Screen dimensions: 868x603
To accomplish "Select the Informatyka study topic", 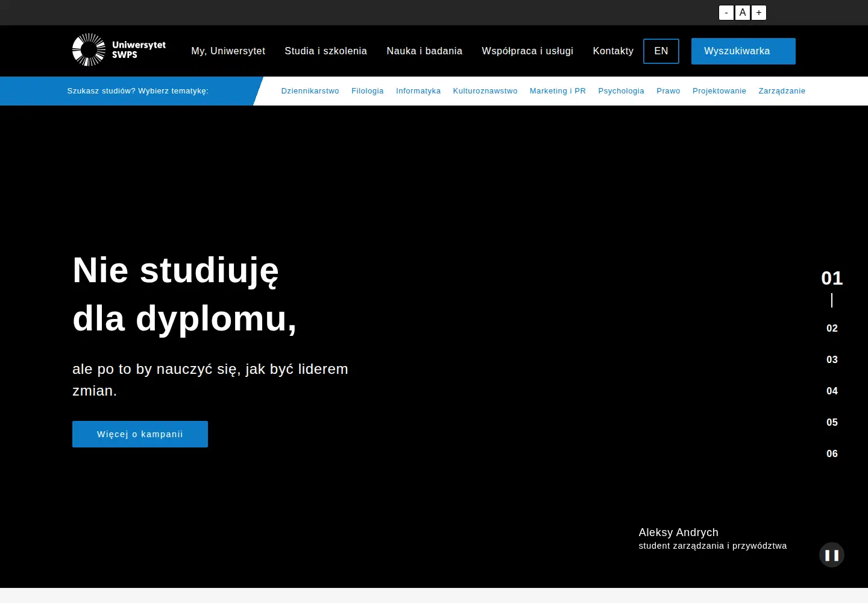I will (418, 91).
